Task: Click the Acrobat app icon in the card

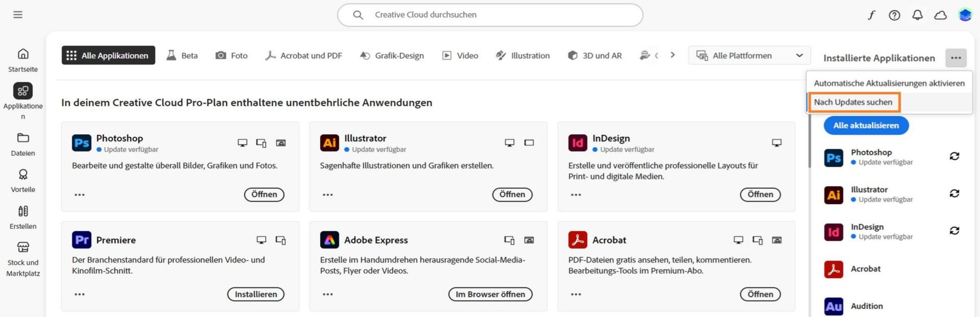Action: [x=578, y=240]
